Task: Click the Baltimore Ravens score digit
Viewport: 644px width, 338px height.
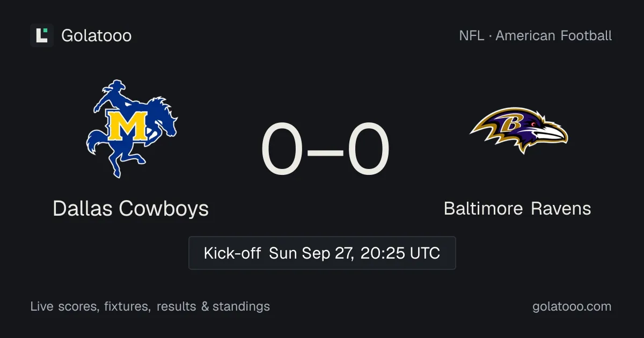Action: point(369,149)
